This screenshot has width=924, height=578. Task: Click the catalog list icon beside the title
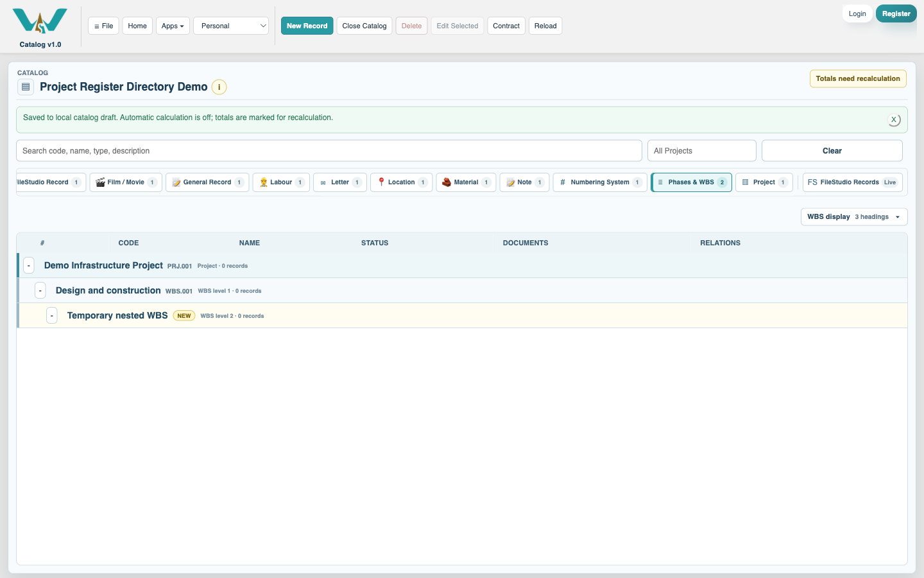[x=26, y=87]
